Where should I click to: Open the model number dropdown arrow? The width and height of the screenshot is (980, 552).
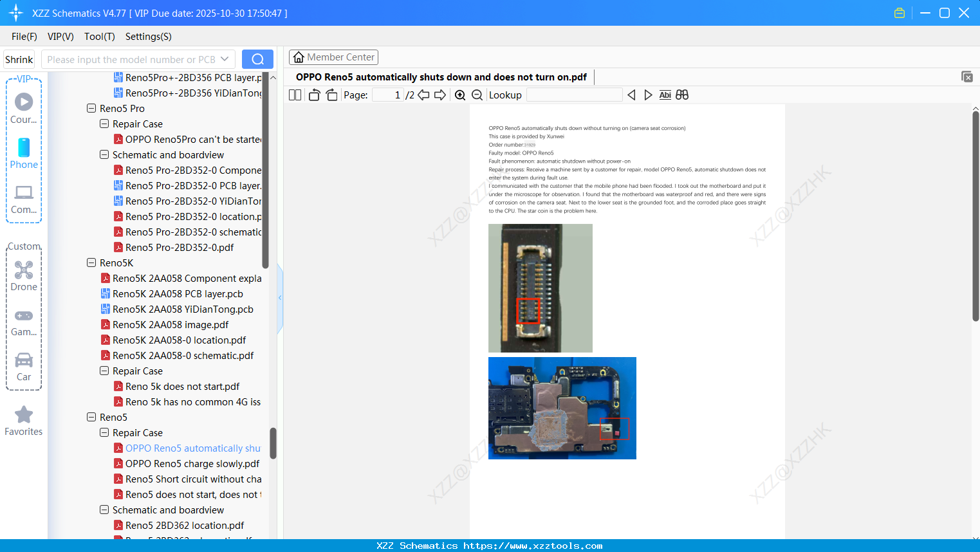click(x=225, y=59)
